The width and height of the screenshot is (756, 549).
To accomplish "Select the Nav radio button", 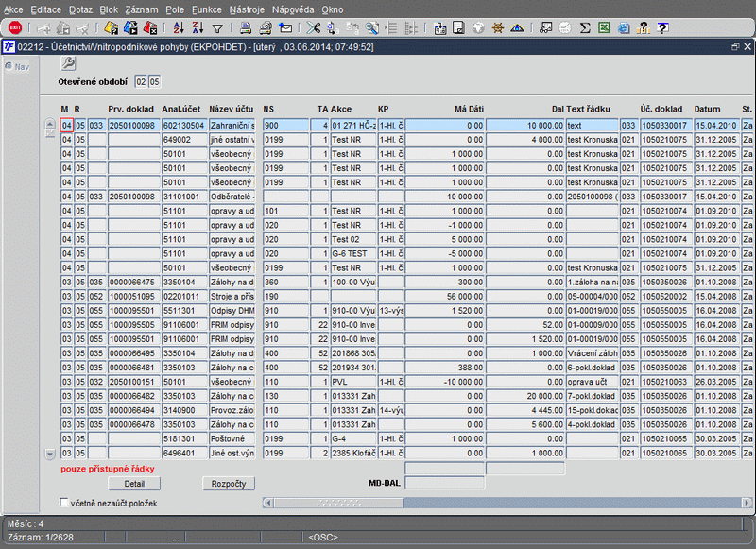I will [x=9, y=66].
